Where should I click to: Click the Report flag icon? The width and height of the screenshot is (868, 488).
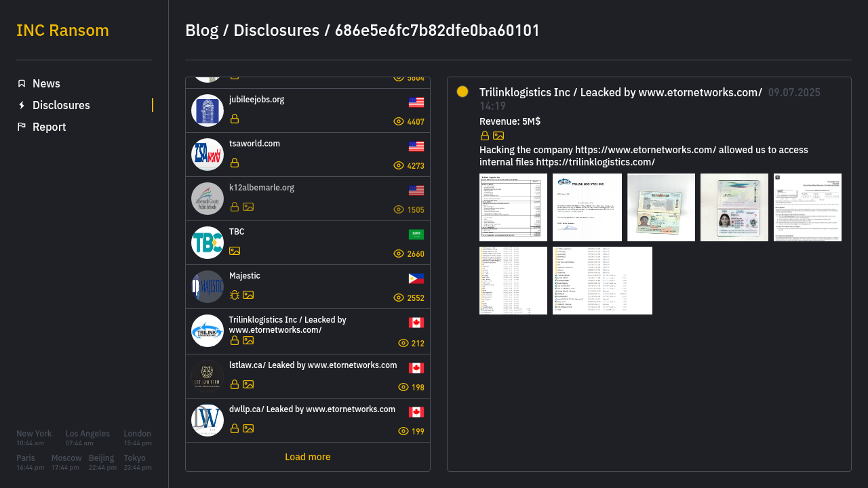(22, 127)
